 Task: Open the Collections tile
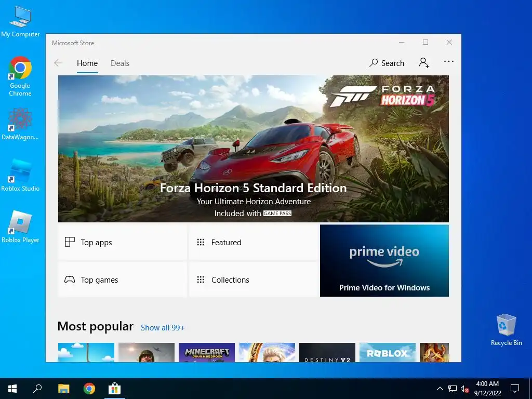253,280
